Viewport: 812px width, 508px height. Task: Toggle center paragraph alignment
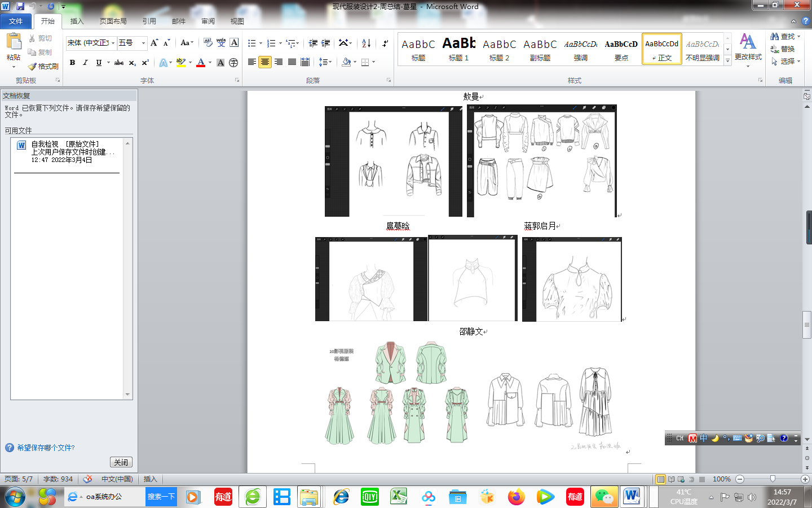pyautogui.click(x=265, y=62)
